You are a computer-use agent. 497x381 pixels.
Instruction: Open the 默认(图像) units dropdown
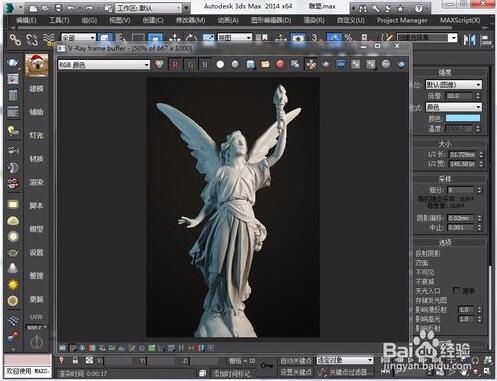click(x=454, y=85)
